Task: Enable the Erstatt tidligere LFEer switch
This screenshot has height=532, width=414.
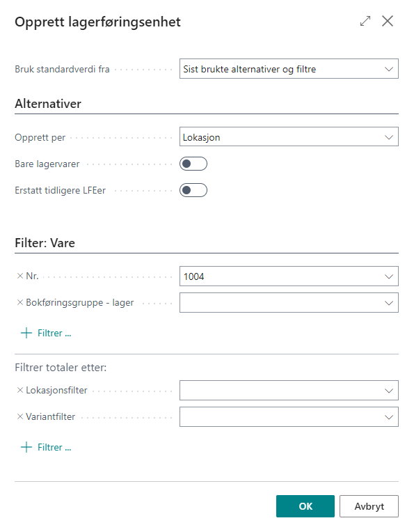Action: coord(193,190)
